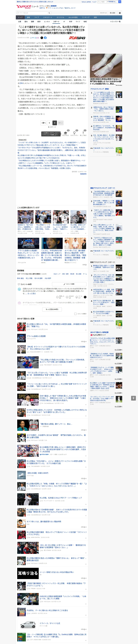Share the first comment on X

pyautogui.click(x=85, y=297)
